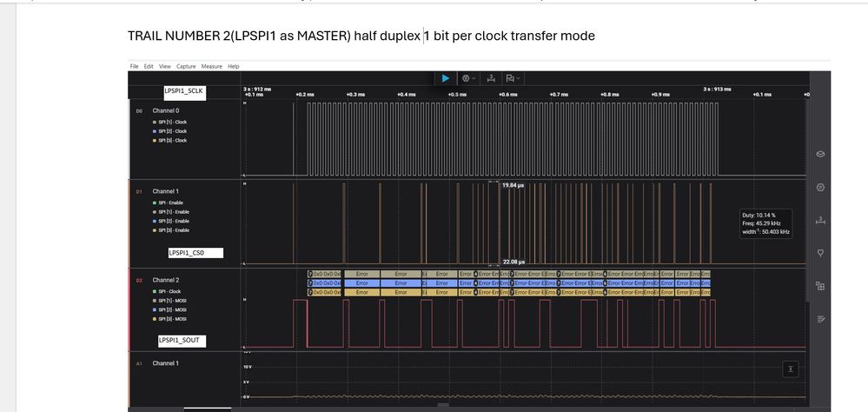Image resolution: width=868 pixels, height=412 pixels.
Task: Click the SPI [1] - Clock label under Channel 0
Action: click(172, 122)
